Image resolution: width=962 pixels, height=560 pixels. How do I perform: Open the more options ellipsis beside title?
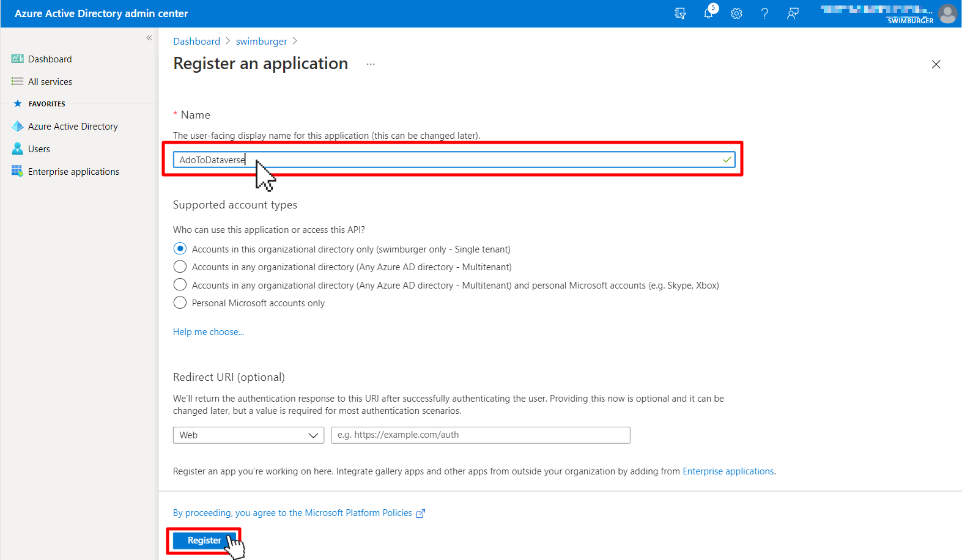(371, 64)
